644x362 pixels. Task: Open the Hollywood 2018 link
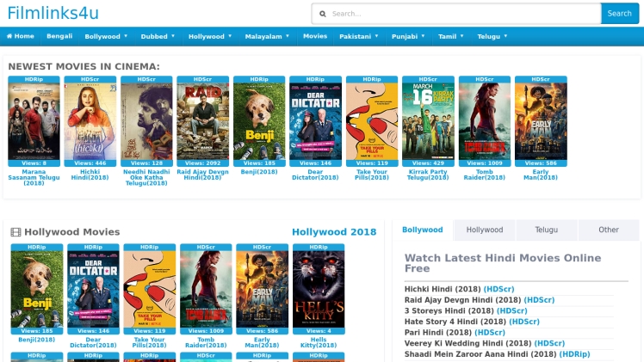[334, 232]
